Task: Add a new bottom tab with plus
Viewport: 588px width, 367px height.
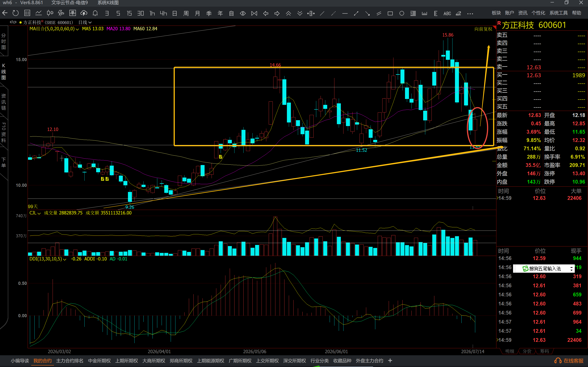Action: pos(390,361)
